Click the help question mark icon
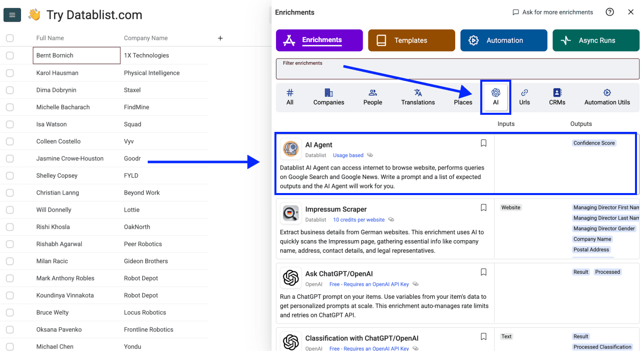644x351 pixels. [x=609, y=12]
